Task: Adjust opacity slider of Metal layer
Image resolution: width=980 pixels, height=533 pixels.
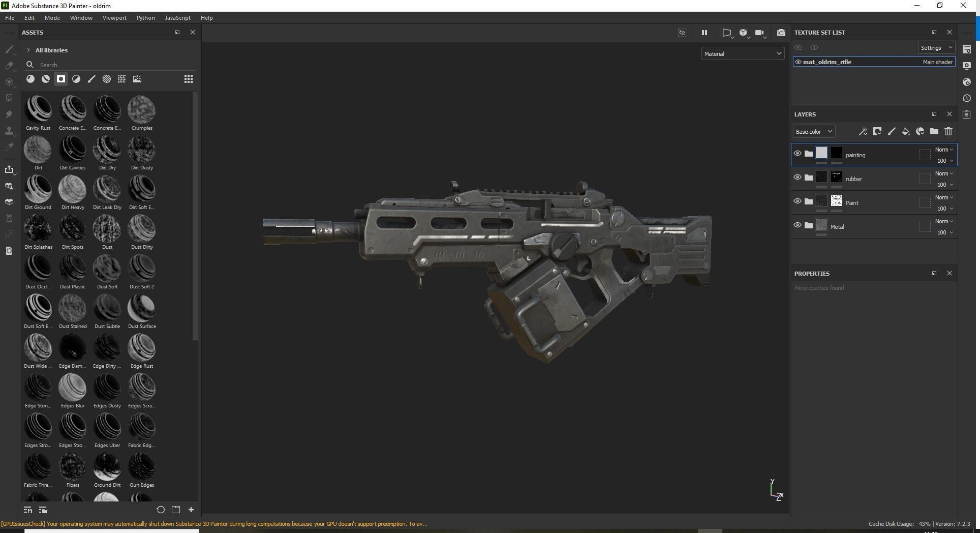Action: [945, 232]
